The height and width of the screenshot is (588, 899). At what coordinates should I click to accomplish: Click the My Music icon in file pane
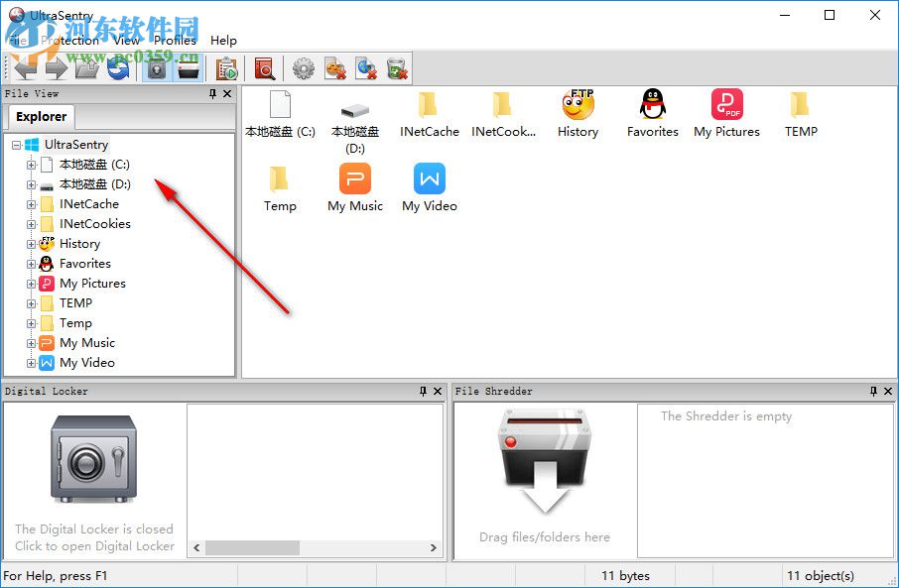[x=355, y=178]
